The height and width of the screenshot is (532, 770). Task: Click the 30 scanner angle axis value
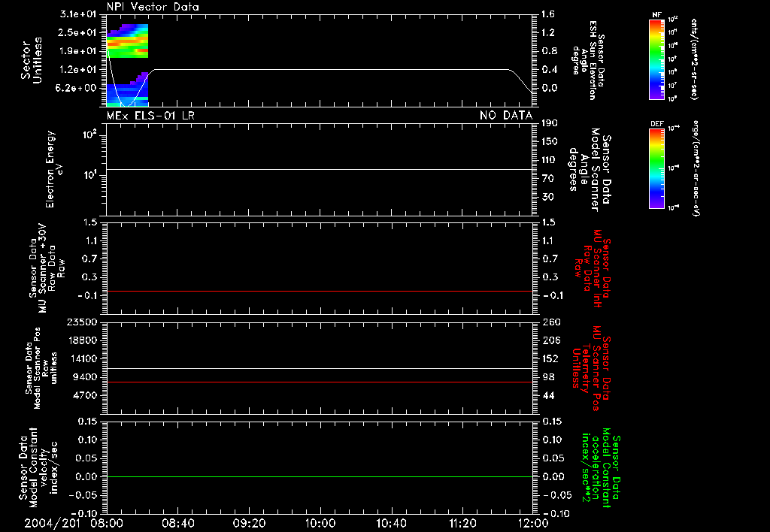click(548, 198)
